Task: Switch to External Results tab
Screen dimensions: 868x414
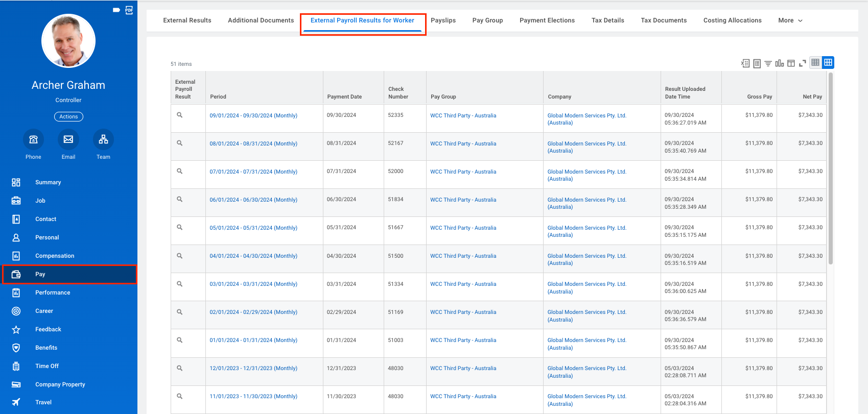Action: point(187,20)
